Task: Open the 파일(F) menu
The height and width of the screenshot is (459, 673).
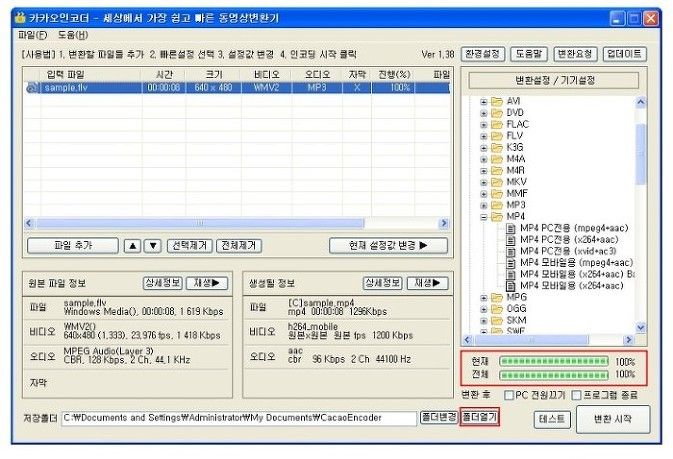Action: 33,35
